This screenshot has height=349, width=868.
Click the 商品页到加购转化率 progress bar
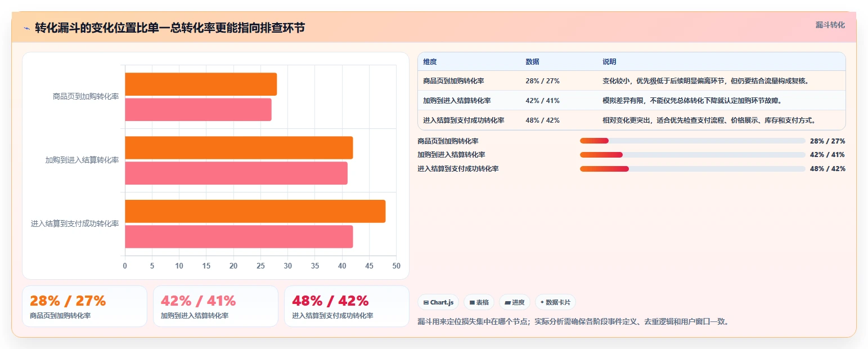coord(692,141)
